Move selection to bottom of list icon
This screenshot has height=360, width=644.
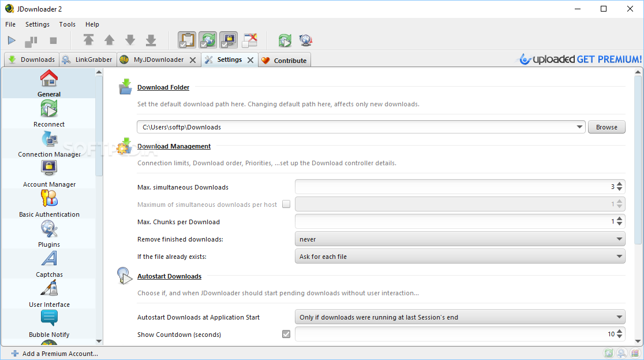[151, 40]
